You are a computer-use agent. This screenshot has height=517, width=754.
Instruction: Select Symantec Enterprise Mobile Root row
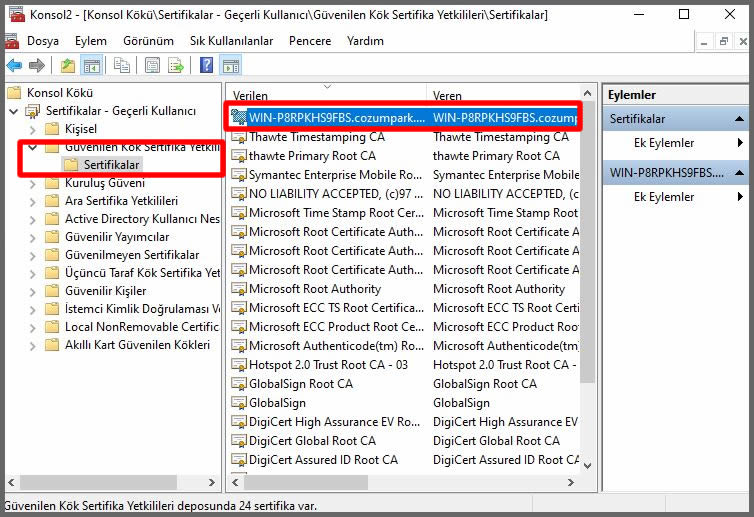[404, 175]
